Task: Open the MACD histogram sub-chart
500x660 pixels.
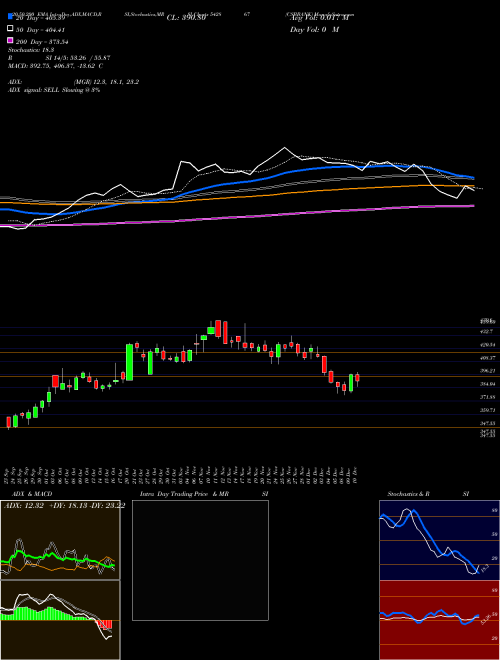Action: click(60, 620)
